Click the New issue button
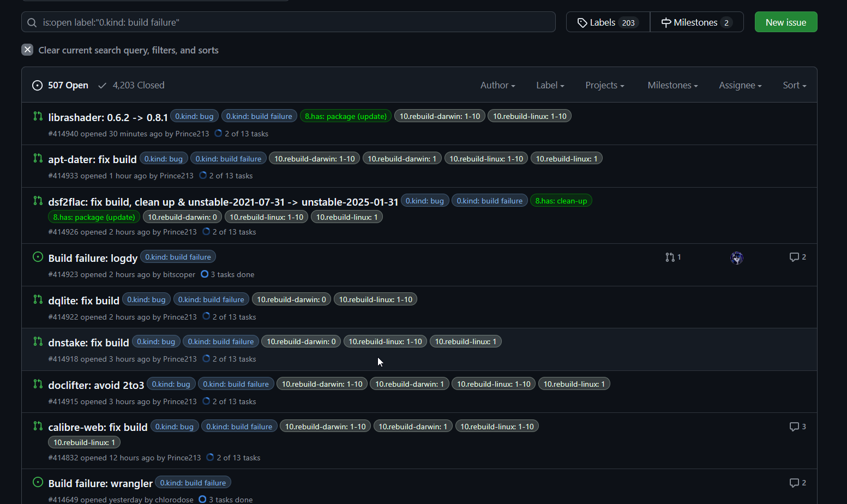The height and width of the screenshot is (504, 847). click(x=786, y=22)
